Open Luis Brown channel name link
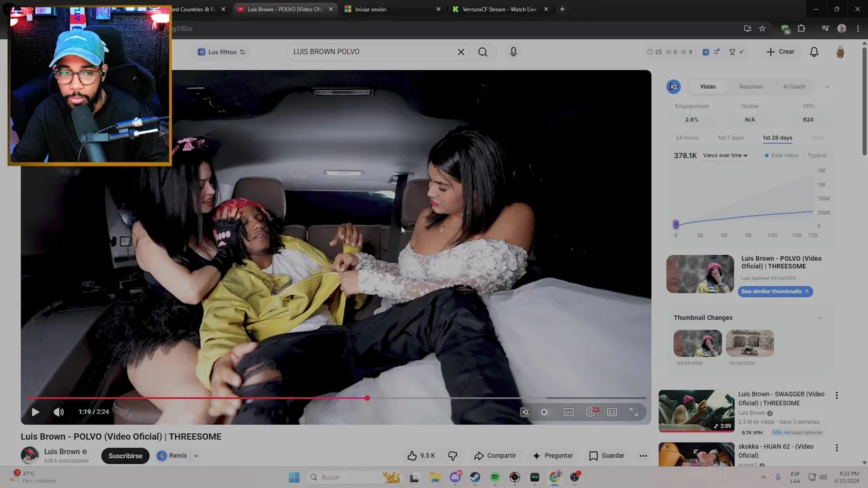Image resolution: width=868 pixels, height=488 pixels. [62, 451]
